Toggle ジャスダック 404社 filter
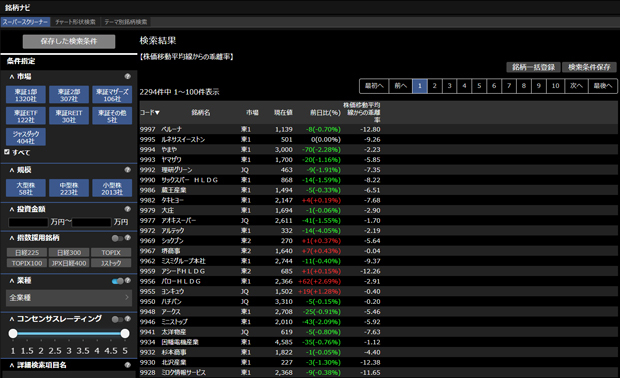The image size is (620, 378). 26,137
